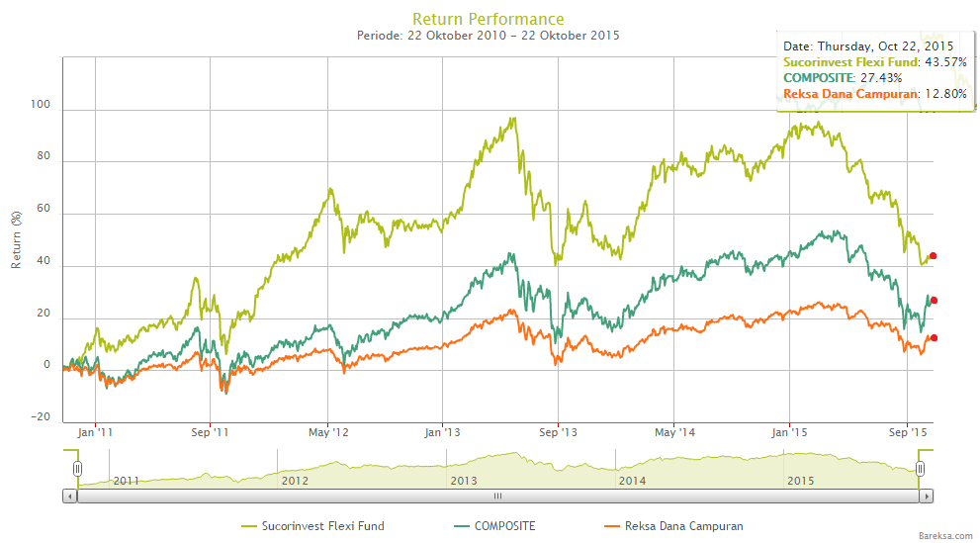Image resolution: width=980 pixels, height=543 pixels.
Task: Select 2011 in the navigator timeline
Action: pos(126,481)
